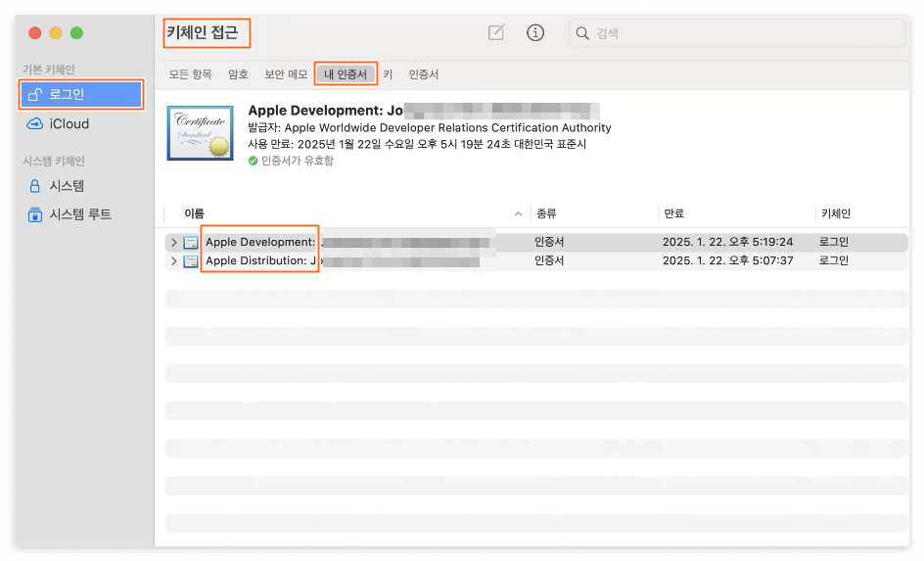The width and height of the screenshot is (924, 561).
Task: Switch to 보안 메모 tab
Action: pyautogui.click(x=286, y=74)
